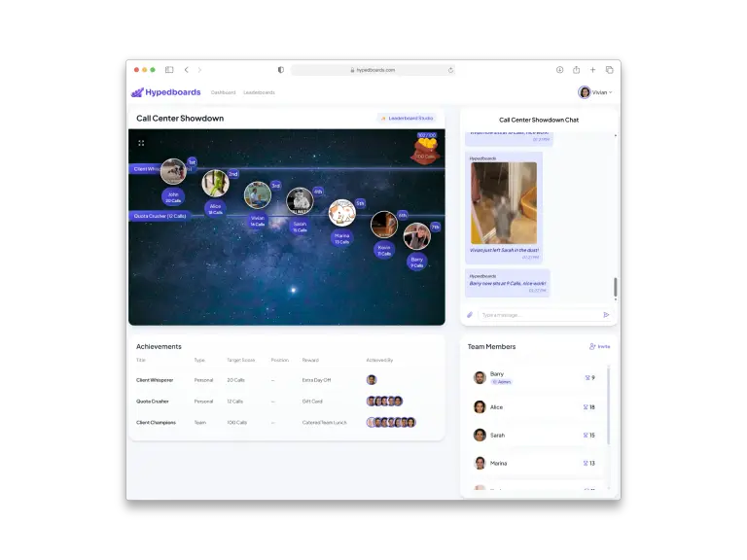
Task: Click Marina's 5th place cat avatar
Action: 341,213
